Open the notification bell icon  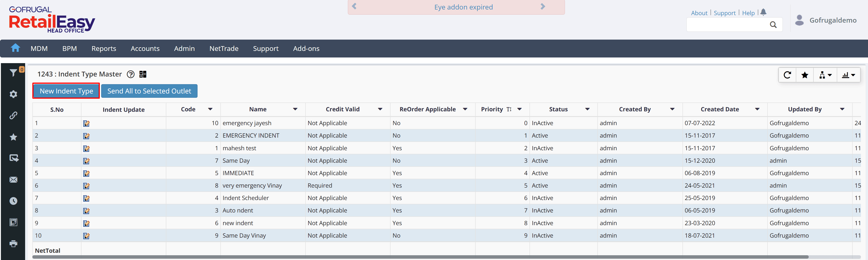click(763, 12)
